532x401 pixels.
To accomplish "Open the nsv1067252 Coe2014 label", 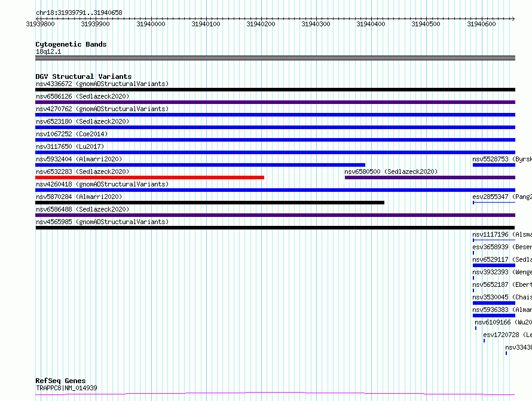I will [72, 134].
